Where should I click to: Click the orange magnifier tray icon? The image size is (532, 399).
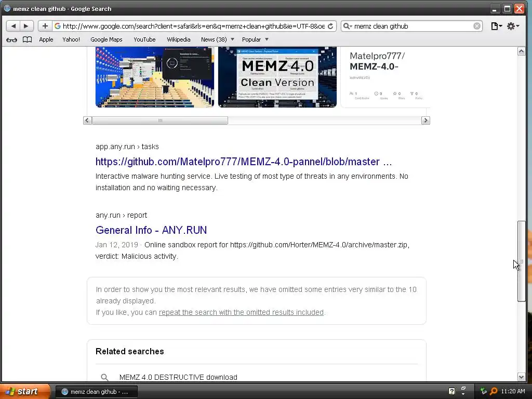494,391
